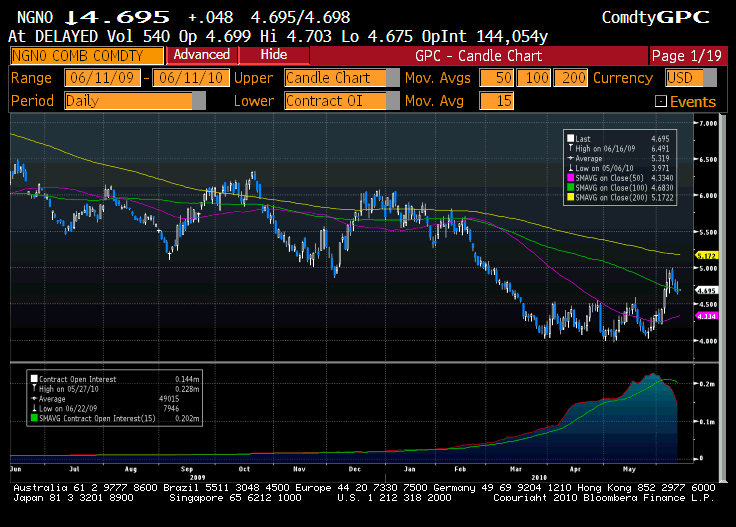Click the Low on 05/06/10 legend marker
Image resolution: width=736 pixels, height=527 pixels.
[570, 167]
